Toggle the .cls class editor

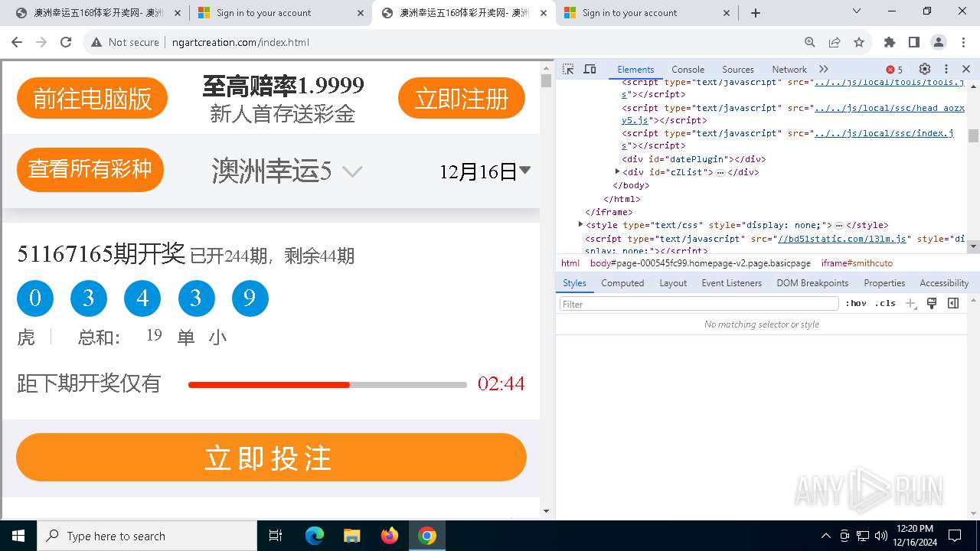coord(886,303)
